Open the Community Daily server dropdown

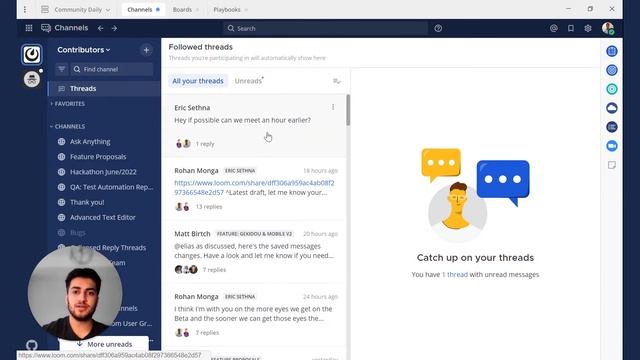point(76,9)
